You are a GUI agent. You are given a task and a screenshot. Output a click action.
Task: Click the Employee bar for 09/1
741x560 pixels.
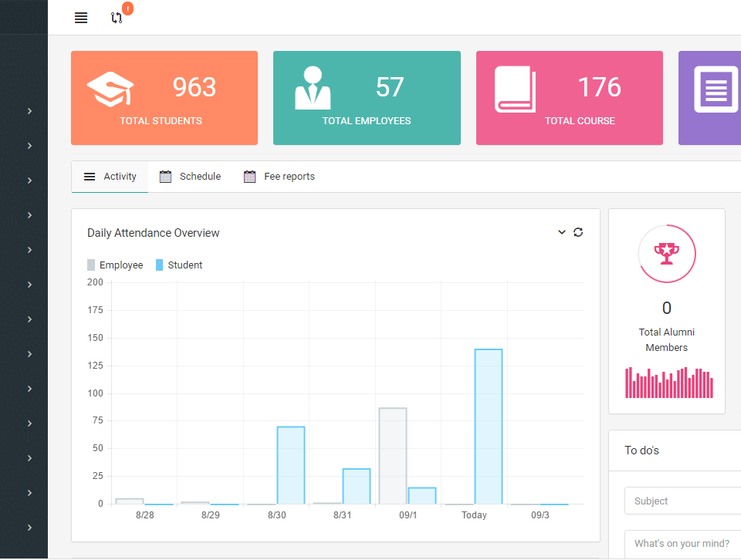tap(393, 456)
